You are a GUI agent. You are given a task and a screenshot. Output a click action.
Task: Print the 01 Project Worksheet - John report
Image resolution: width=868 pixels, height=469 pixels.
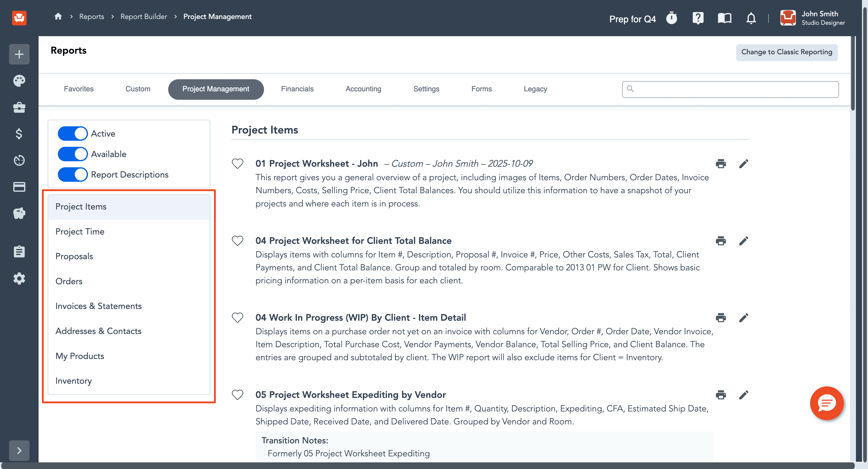pos(721,163)
